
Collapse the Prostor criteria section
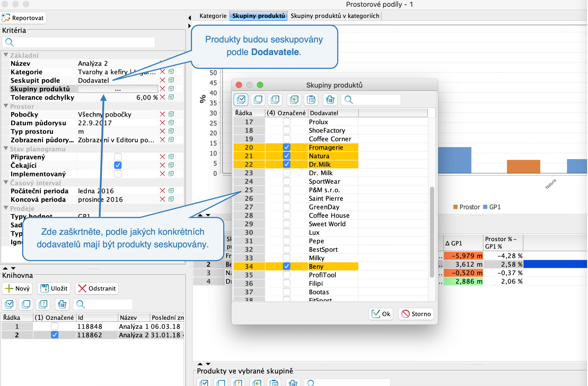coord(6,106)
